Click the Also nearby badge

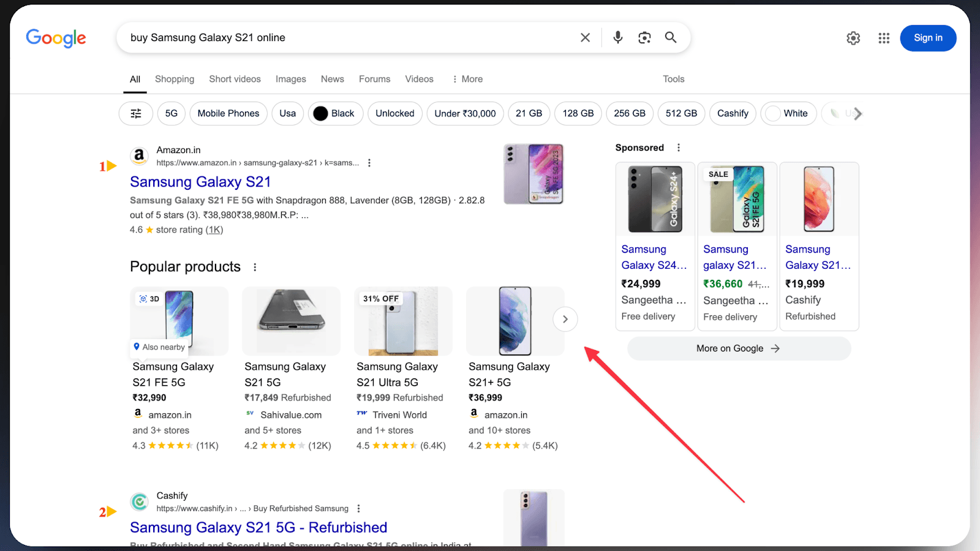point(159,347)
